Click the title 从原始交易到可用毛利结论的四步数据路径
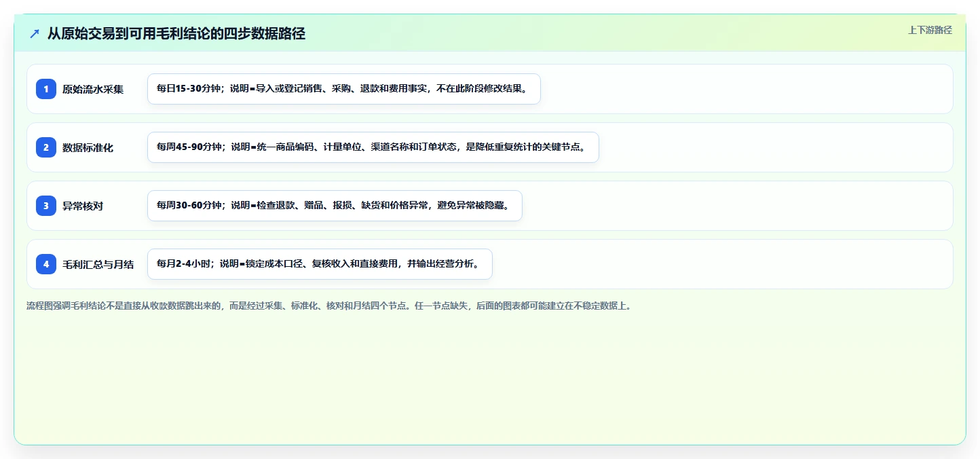 pyautogui.click(x=176, y=33)
